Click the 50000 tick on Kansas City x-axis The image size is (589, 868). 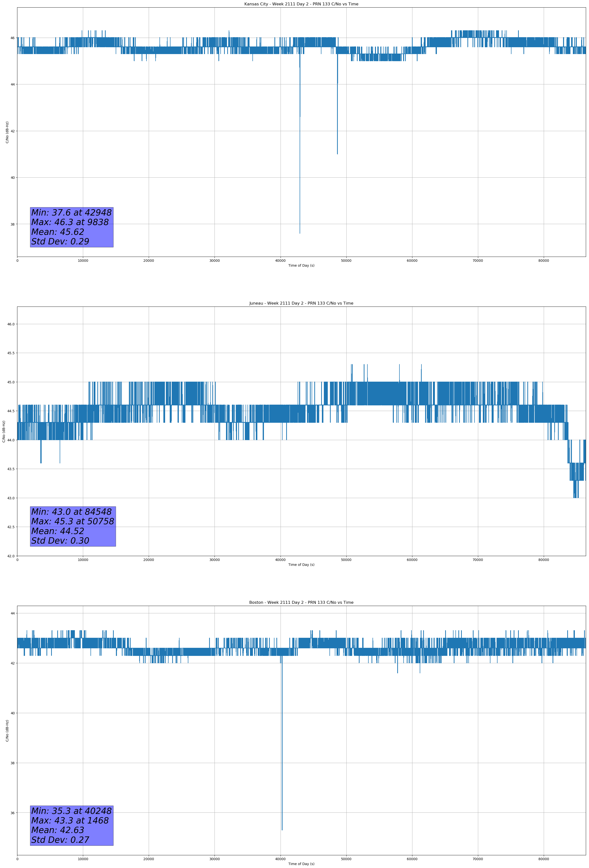coord(346,261)
